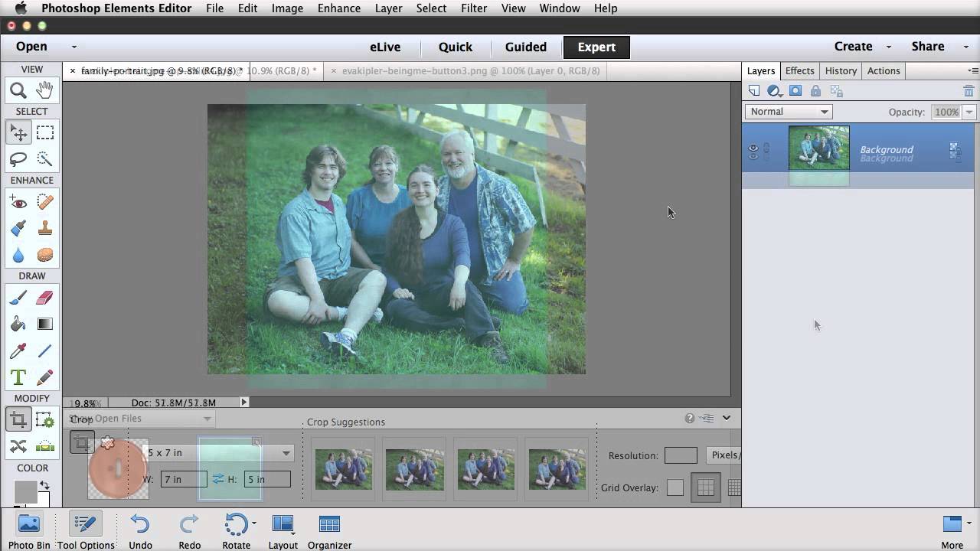Select the Eraser tool
Viewport: 980px width, 551px height.
(44, 298)
